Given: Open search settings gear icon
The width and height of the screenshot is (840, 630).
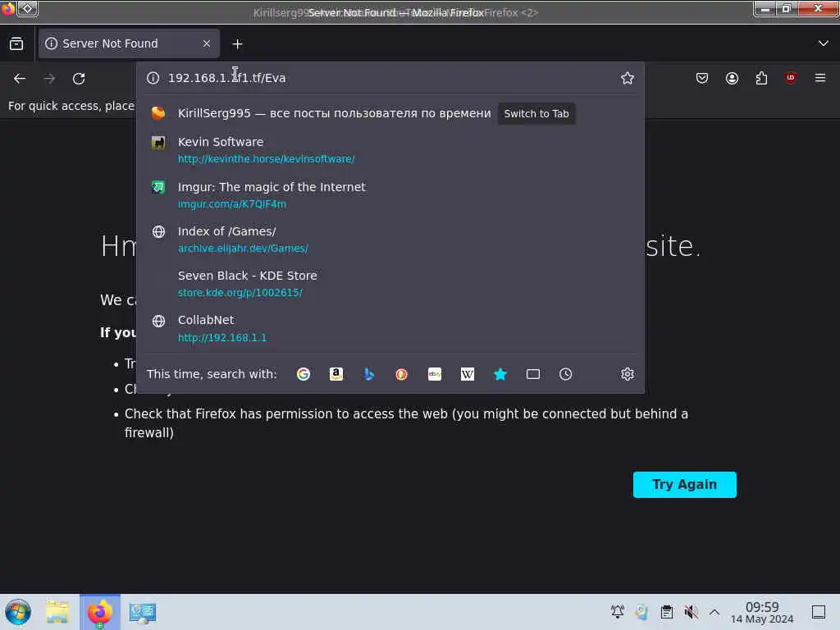Looking at the screenshot, I should [628, 374].
